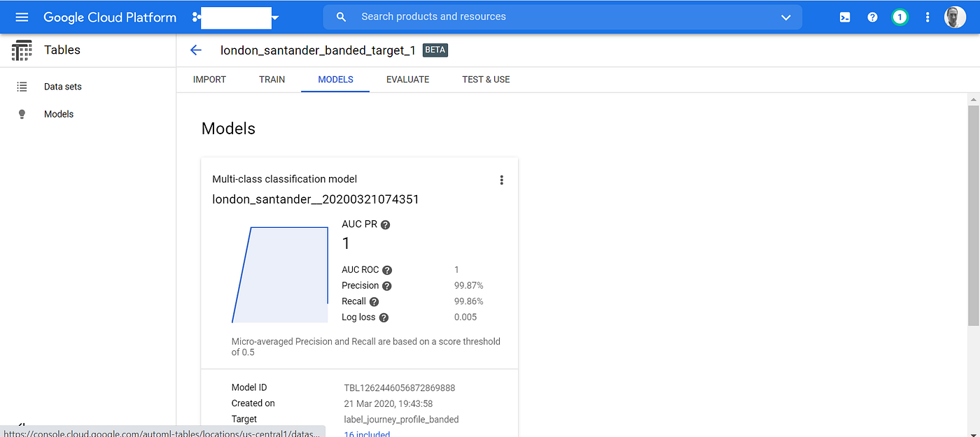Screen dimensions: 980x437
Task: Open the TEST & USE tab
Action: (x=486, y=79)
